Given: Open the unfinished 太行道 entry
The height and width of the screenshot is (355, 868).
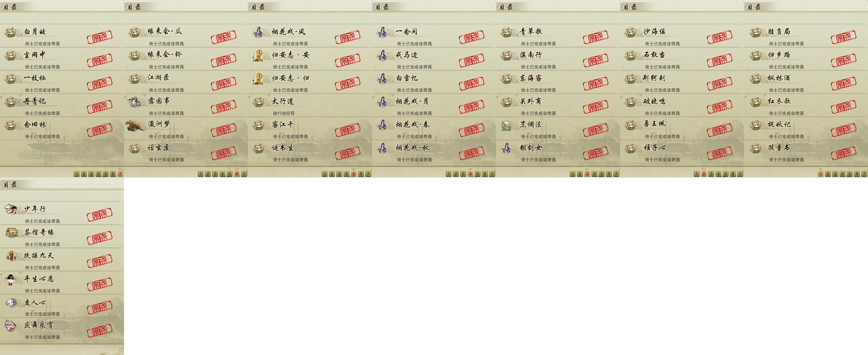Looking at the screenshot, I should pyautogui.click(x=310, y=105).
